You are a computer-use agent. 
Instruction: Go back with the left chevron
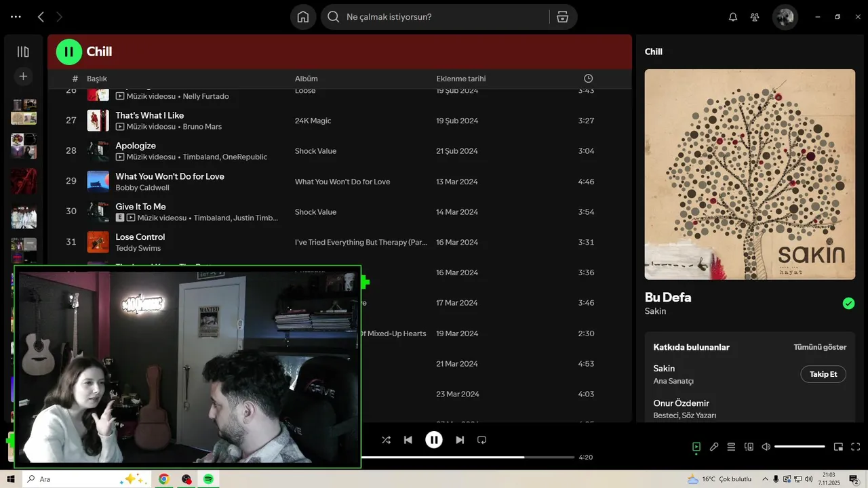[41, 17]
